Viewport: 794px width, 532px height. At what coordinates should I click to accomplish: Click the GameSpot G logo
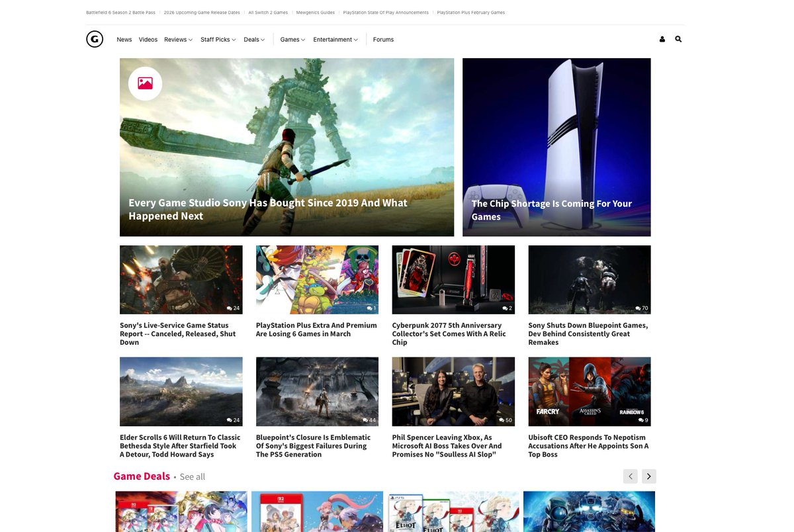pos(95,39)
